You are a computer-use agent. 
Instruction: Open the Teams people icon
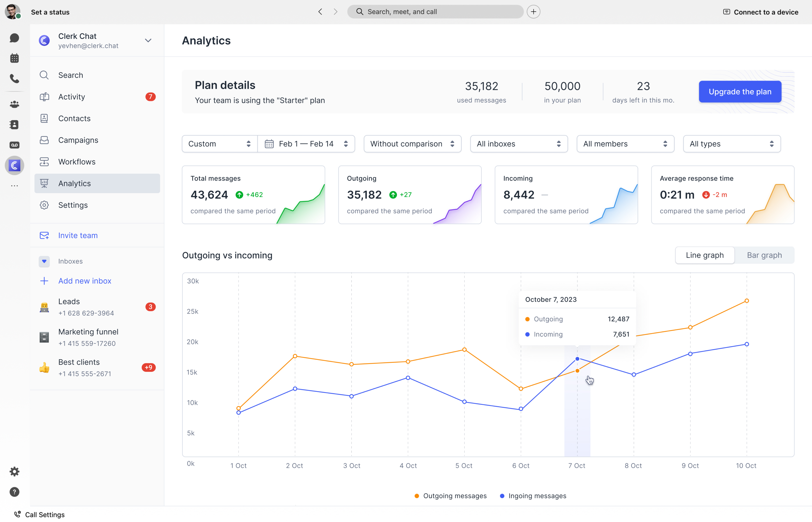point(14,104)
